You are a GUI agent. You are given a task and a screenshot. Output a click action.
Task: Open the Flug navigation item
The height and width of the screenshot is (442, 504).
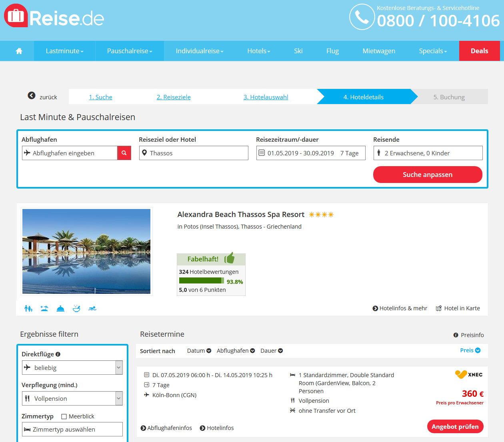pyautogui.click(x=332, y=51)
